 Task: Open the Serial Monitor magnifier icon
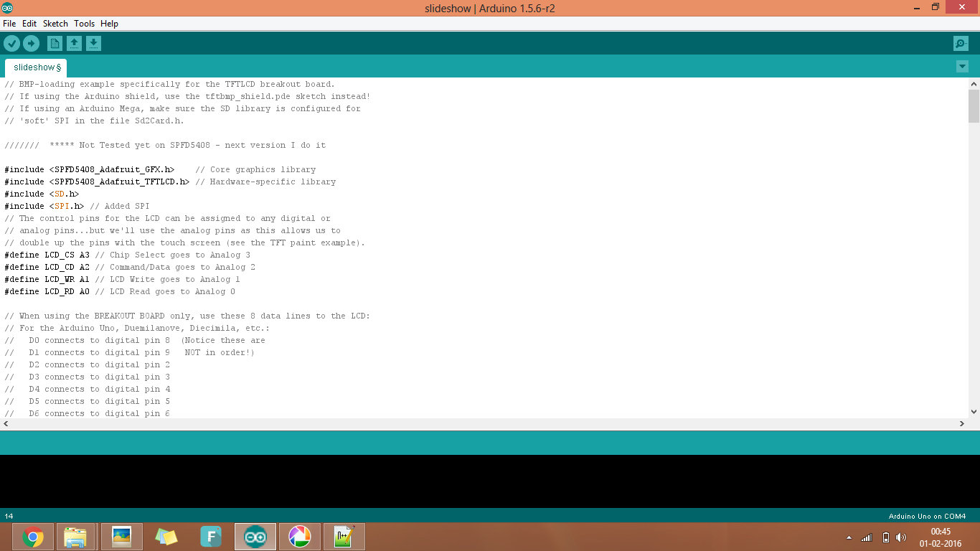(961, 44)
